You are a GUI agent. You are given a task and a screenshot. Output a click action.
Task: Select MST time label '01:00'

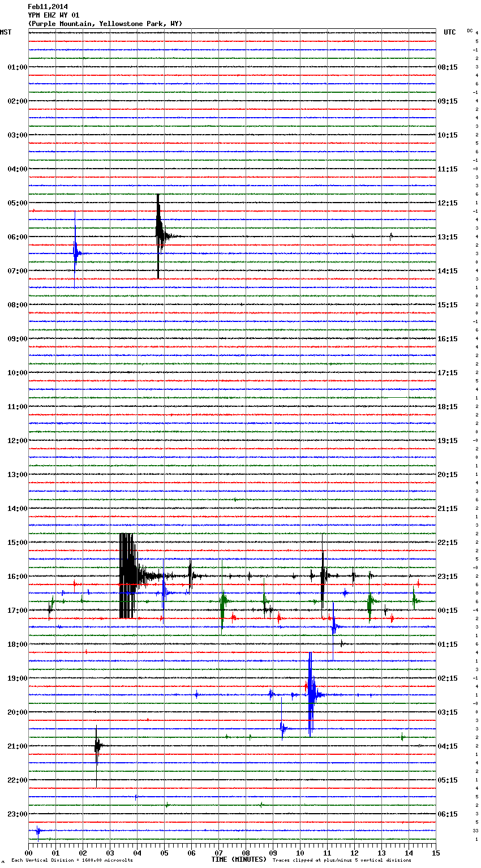(18, 67)
